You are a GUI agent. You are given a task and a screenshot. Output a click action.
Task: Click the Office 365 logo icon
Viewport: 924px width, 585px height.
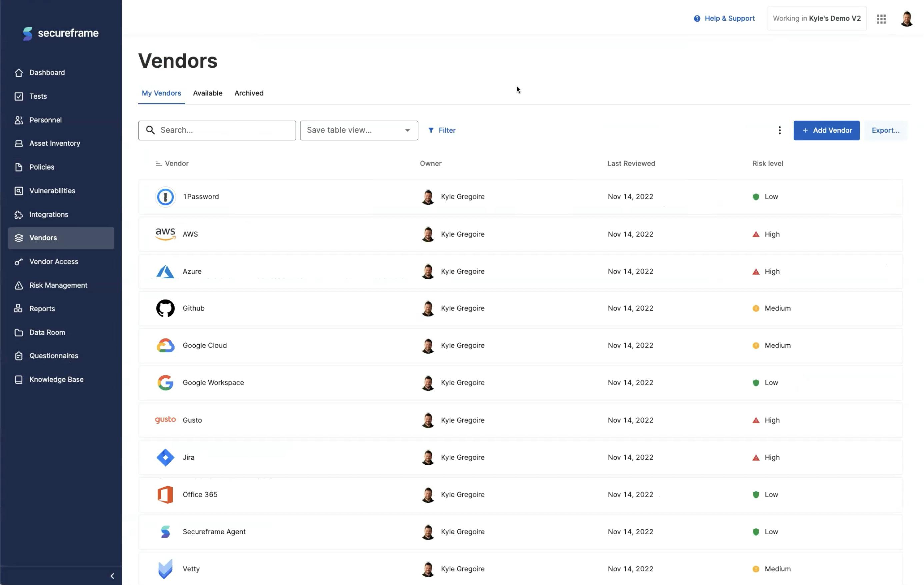tap(165, 494)
